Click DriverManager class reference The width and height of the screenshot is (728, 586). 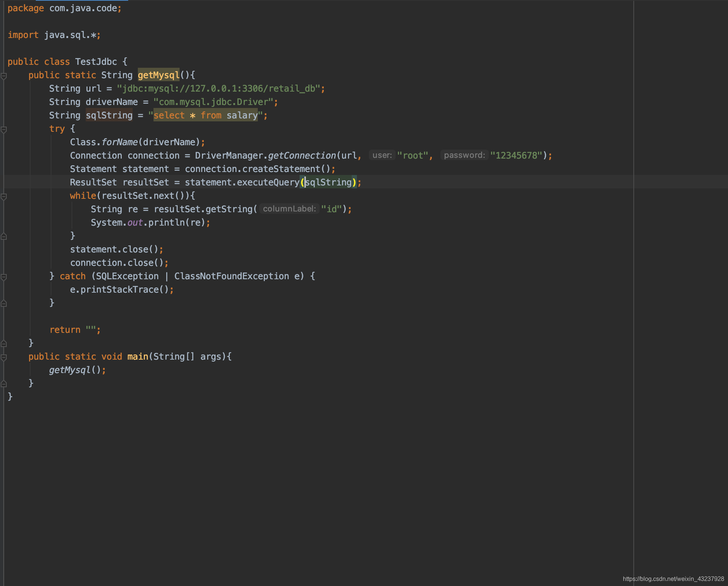pyautogui.click(x=229, y=156)
